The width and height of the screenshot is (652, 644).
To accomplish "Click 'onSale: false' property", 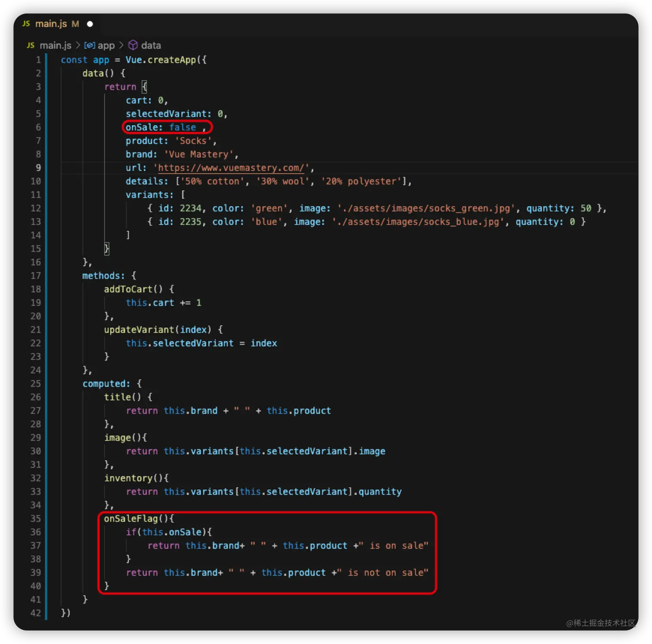I will coord(161,127).
